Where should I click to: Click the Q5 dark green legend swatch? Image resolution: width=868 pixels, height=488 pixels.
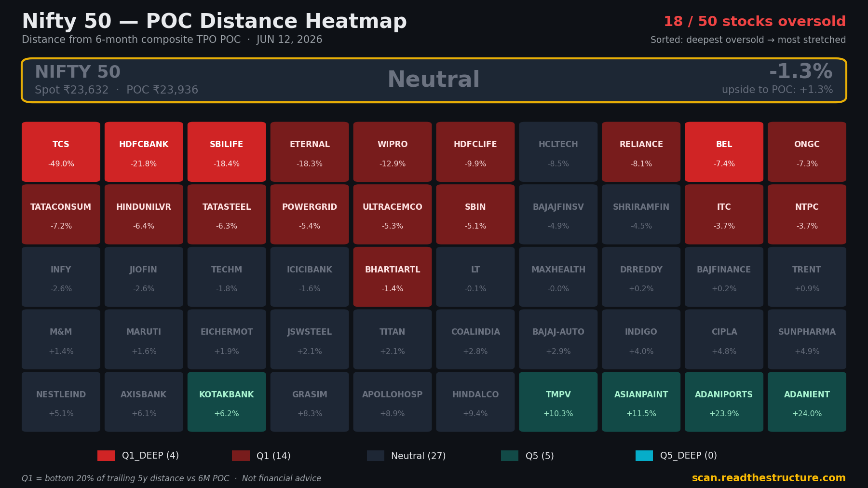click(x=510, y=456)
